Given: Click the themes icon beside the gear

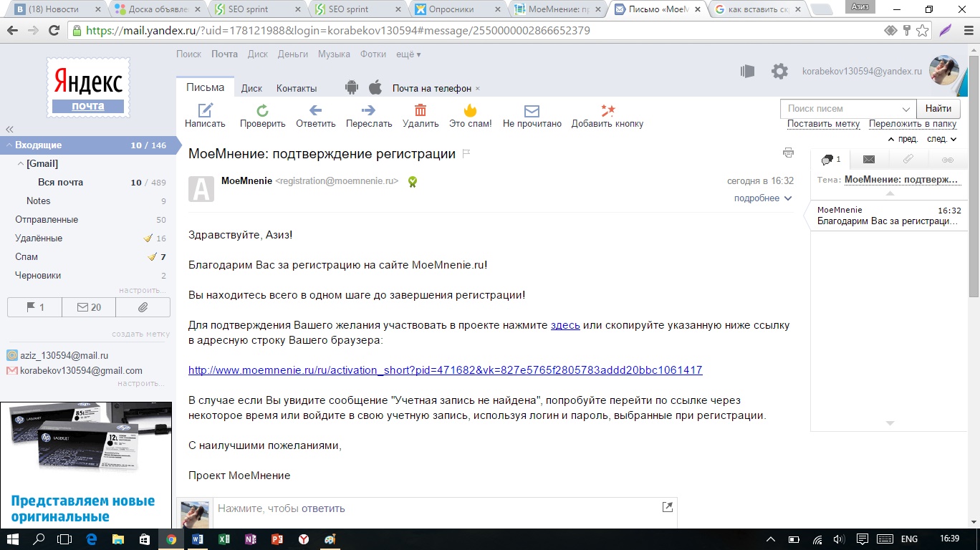Looking at the screenshot, I should coord(746,71).
